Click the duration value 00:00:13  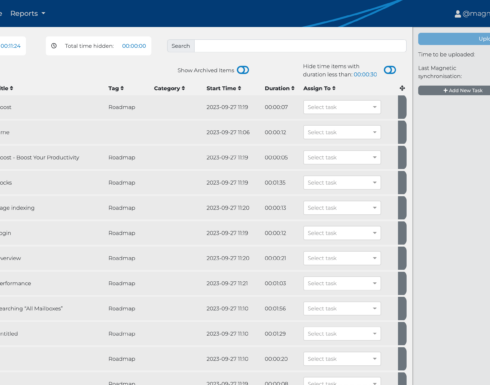275,208
